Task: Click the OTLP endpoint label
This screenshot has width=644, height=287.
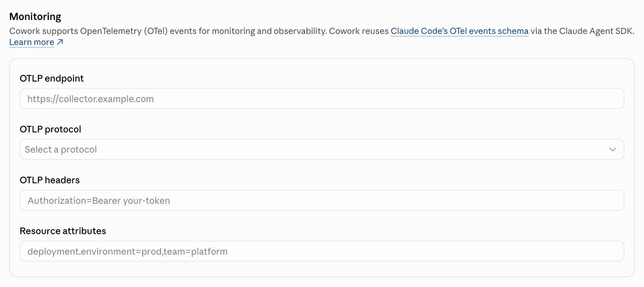Action: tap(52, 78)
